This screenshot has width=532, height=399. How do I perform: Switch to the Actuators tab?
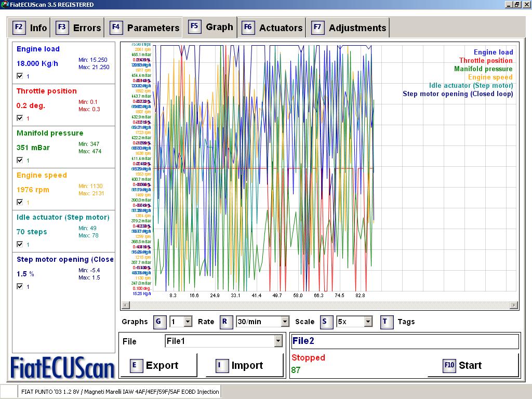click(x=272, y=28)
